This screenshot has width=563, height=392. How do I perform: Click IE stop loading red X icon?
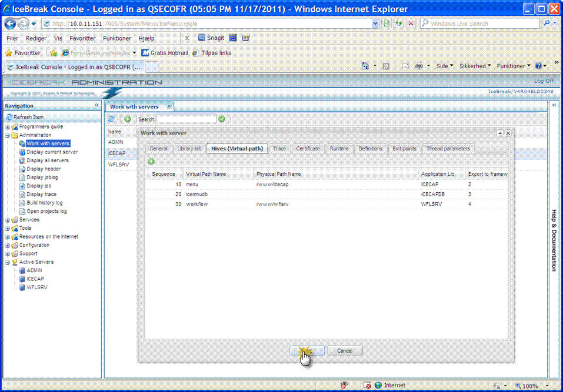411,24
